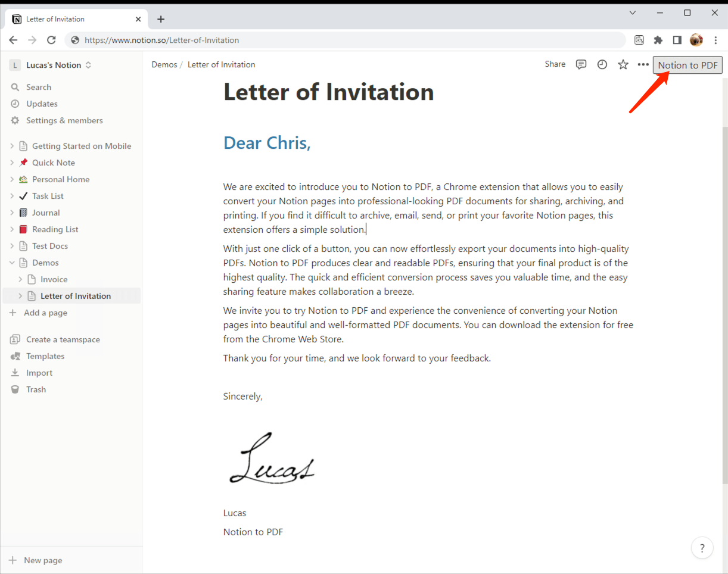Click the Lucas signature image

click(272, 457)
